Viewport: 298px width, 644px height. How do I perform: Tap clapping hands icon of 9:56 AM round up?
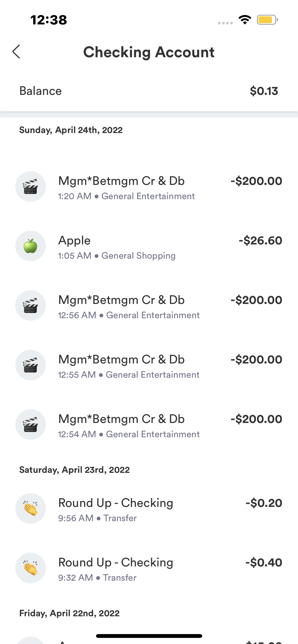(x=31, y=508)
